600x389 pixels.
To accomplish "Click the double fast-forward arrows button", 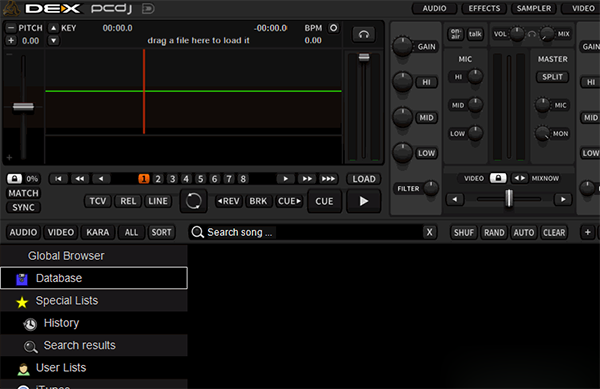I will [307, 179].
